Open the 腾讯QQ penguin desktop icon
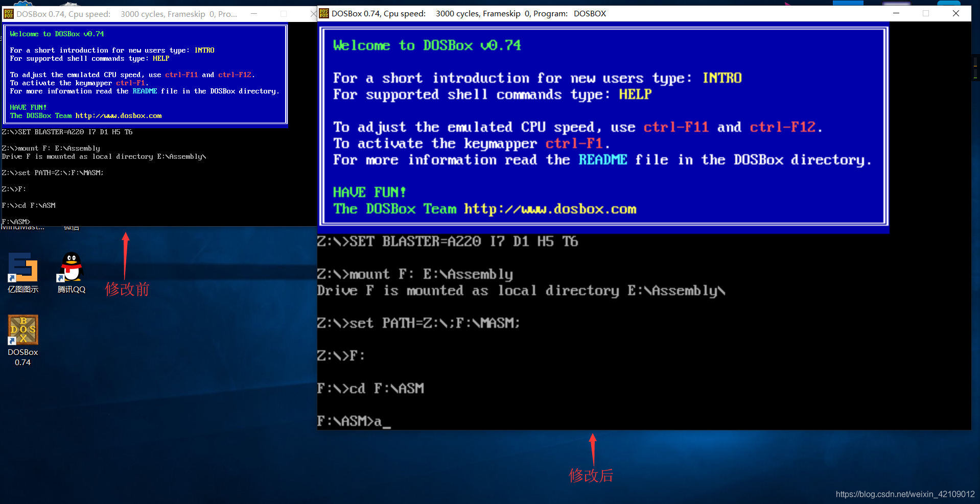The image size is (980, 504). pyautogui.click(x=72, y=267)
